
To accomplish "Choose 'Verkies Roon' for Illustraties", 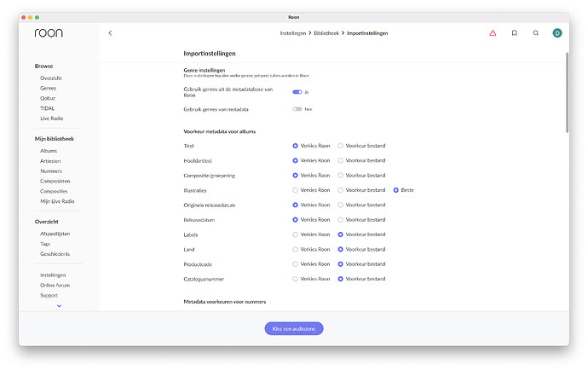I will (296, 190).
